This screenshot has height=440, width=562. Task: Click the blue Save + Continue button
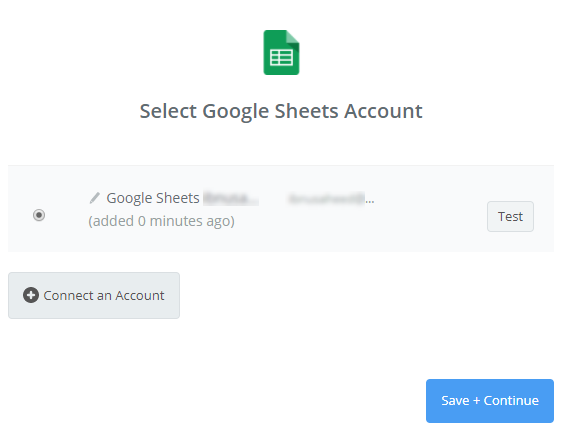pyautogui.click(x=490, y=401)
